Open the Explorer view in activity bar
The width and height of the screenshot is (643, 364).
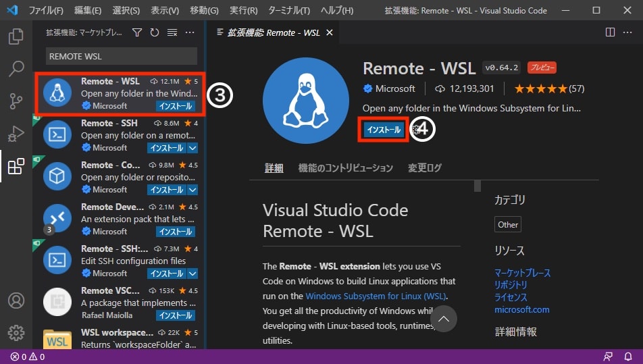[16, 36]
